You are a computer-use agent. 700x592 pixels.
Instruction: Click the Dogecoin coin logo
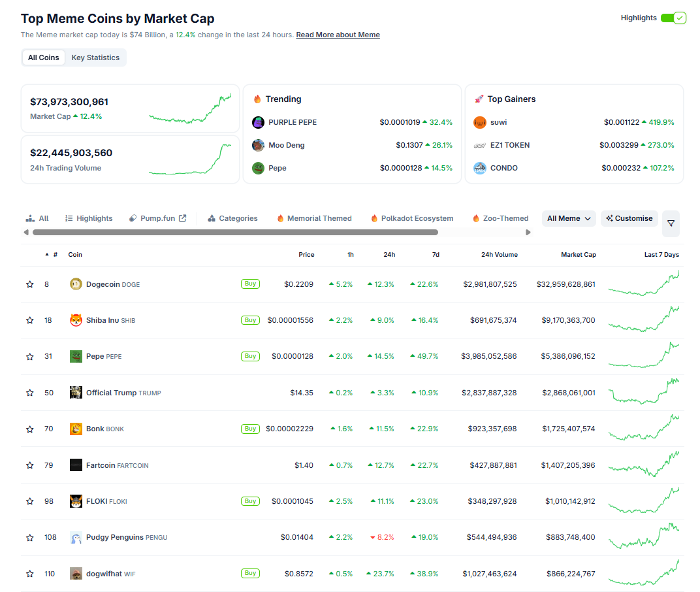76,284
